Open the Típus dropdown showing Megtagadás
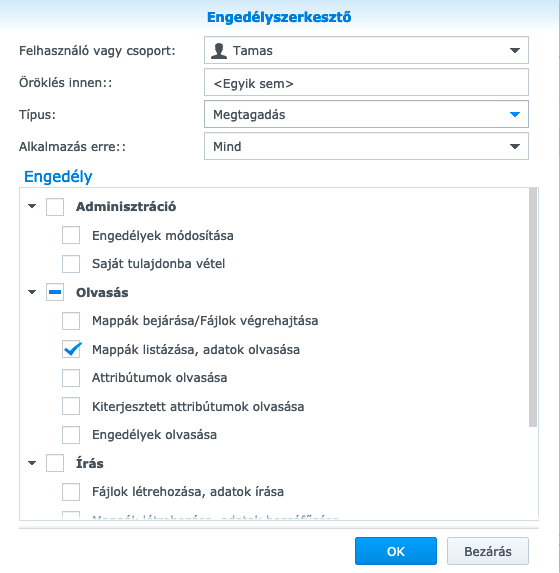Screen dimensions: 560x573 coord(366,114)
